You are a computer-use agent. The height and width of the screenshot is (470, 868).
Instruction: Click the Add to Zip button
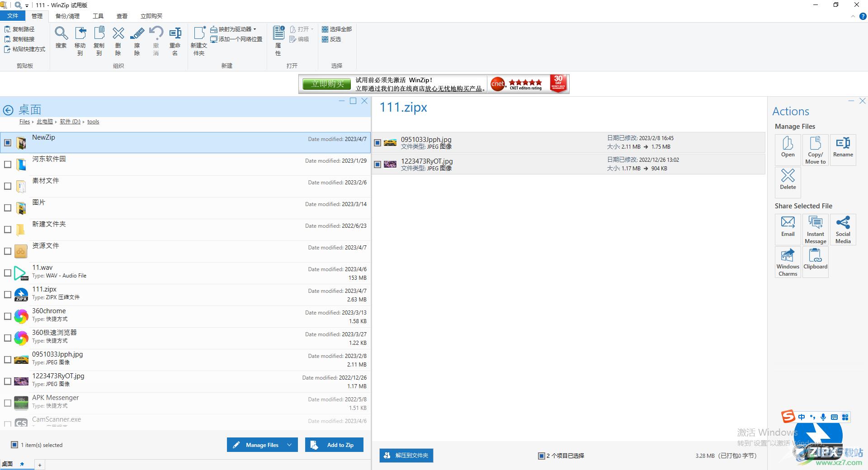coord(334,445)
